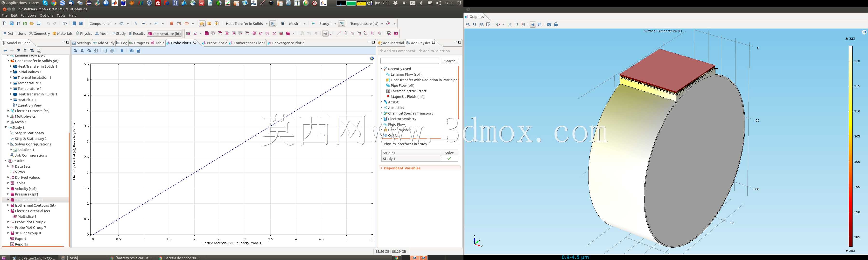Switch to the Add Material tab
This screenshot has width=868, height=260.
click(391, 43)
